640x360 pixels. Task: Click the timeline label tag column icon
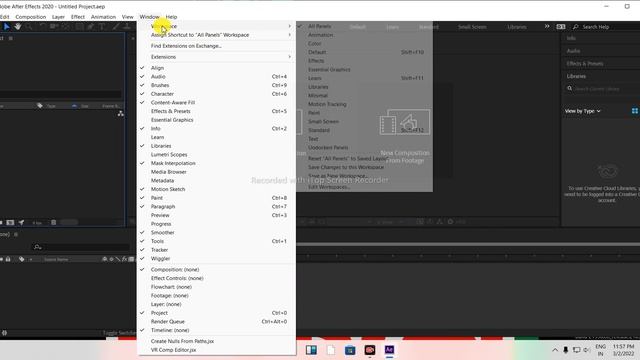[21, 259]
